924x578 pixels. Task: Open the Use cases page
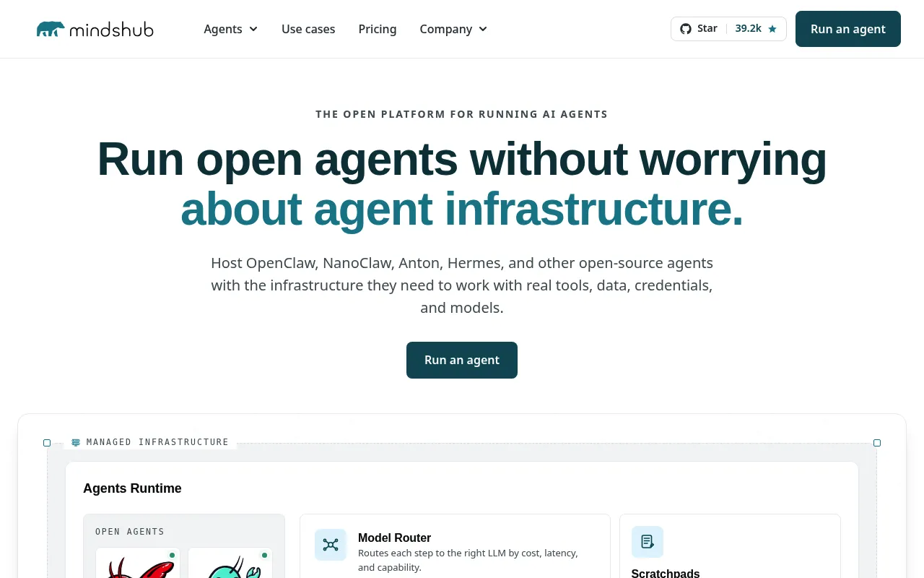point(308,29)
